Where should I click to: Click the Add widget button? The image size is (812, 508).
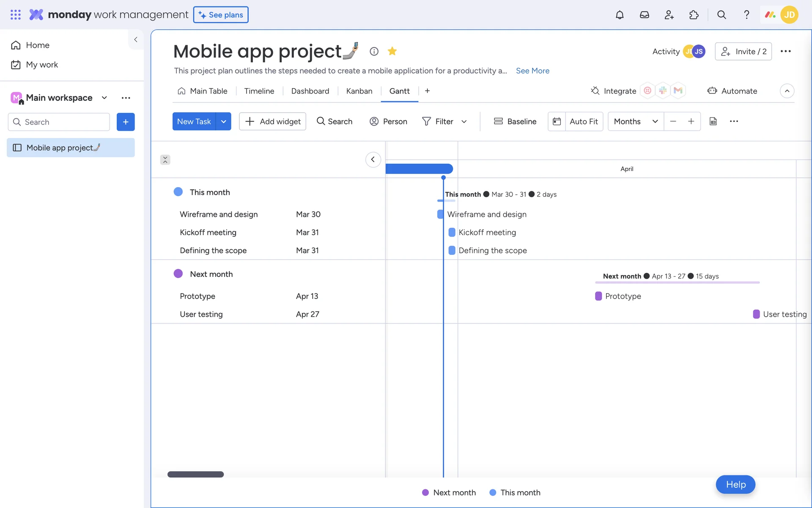point(273,121)
